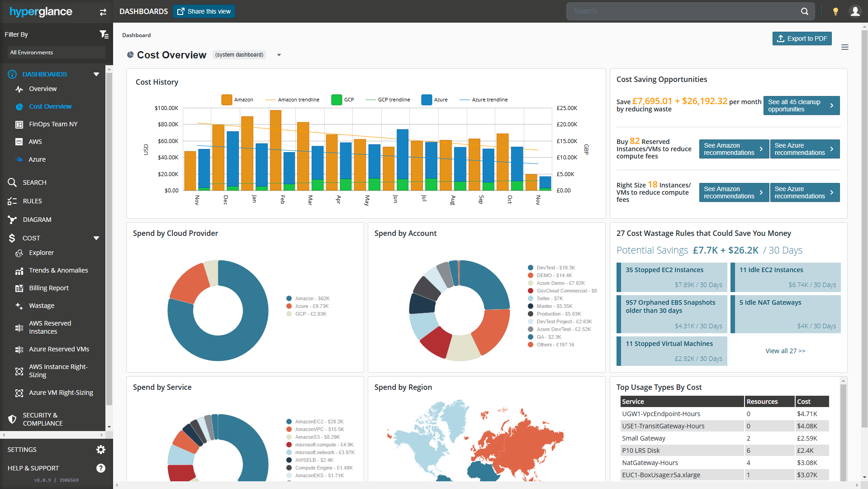Click the Overview pulse icon in sidebar
Viewport: 868px width, 489px height.
pyautogui.click(x=19, y=89)
